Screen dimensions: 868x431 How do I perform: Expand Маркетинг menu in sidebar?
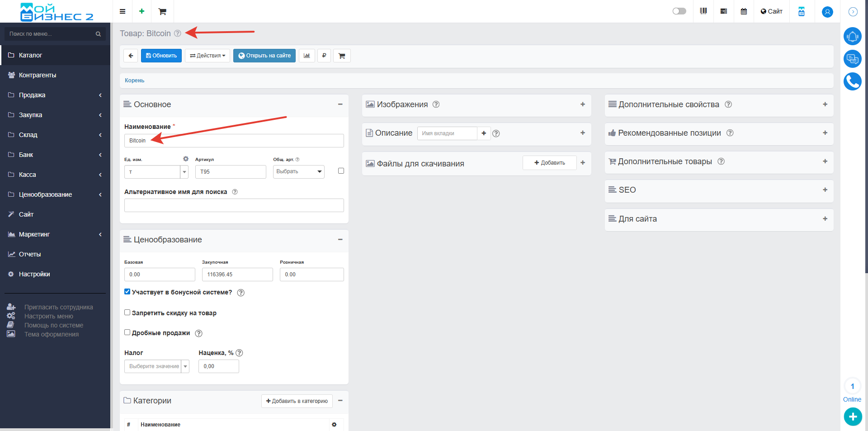click(55, 234)
